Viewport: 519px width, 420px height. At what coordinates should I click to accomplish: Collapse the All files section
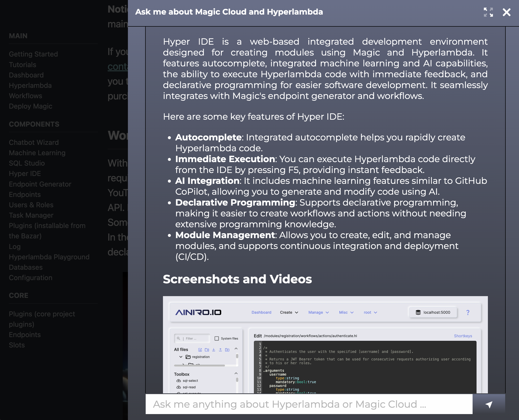(x=236, y=349)
